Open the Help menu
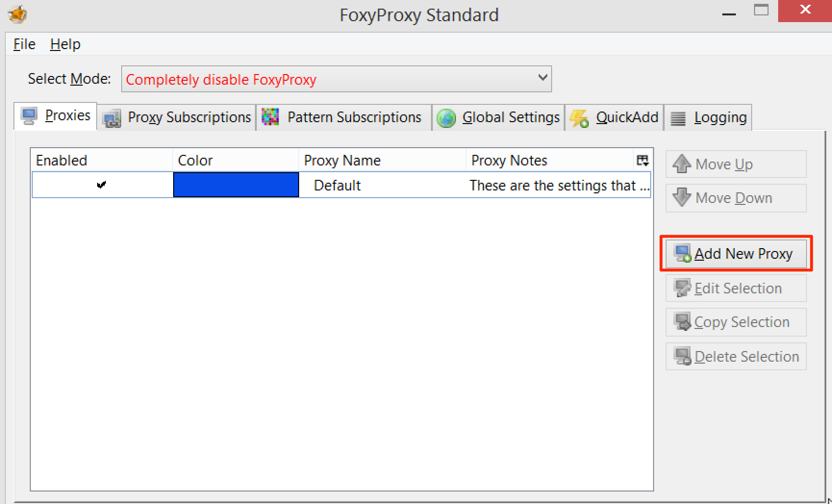The width and height of the screenshot is (832, 504). click(65, 44)
